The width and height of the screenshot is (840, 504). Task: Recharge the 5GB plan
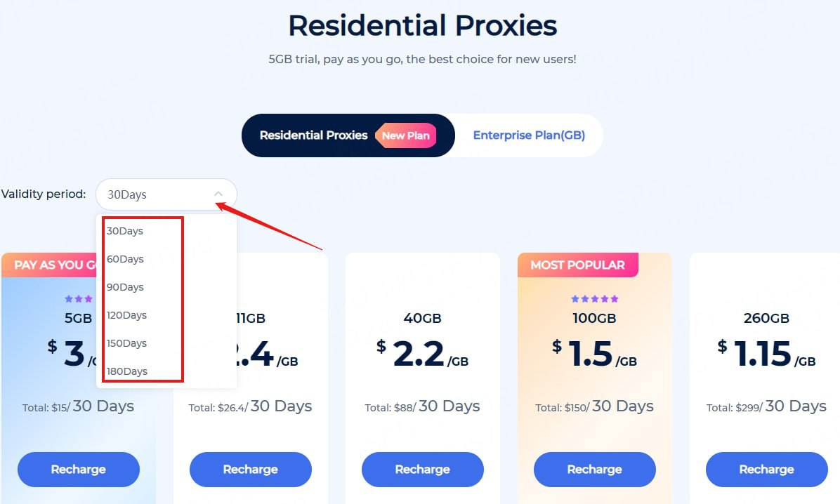click(79, 470)
